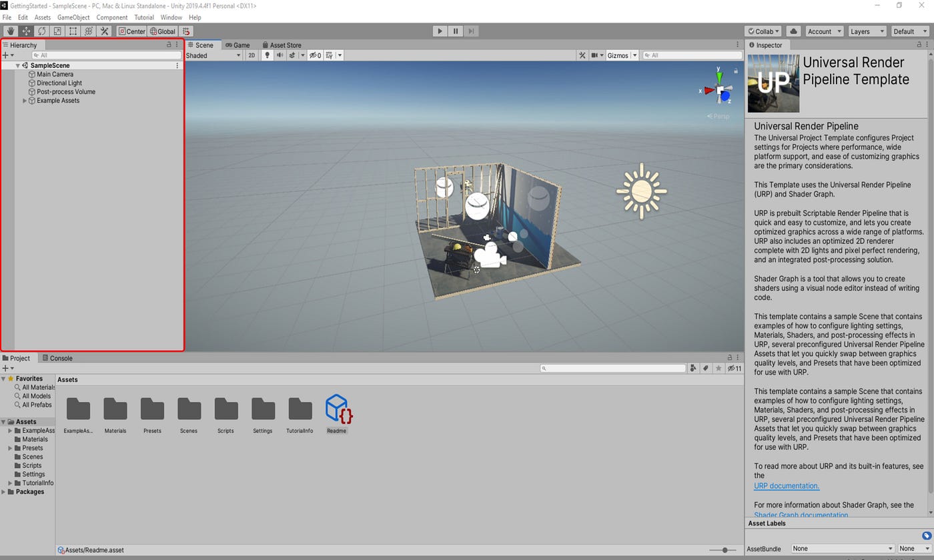Open the Component menu
The width and height of the screenshot is (934, 560).
click(111, 17)
